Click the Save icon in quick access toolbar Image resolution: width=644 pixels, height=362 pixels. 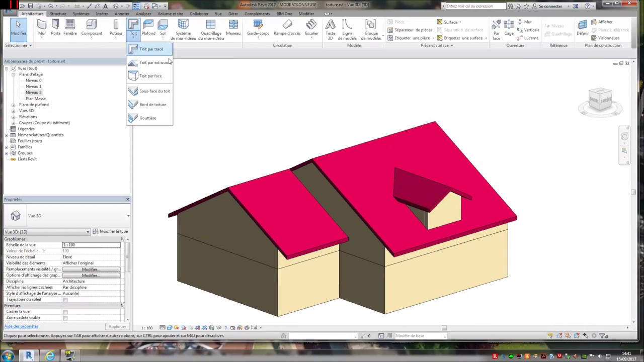(x=30, y=6)
